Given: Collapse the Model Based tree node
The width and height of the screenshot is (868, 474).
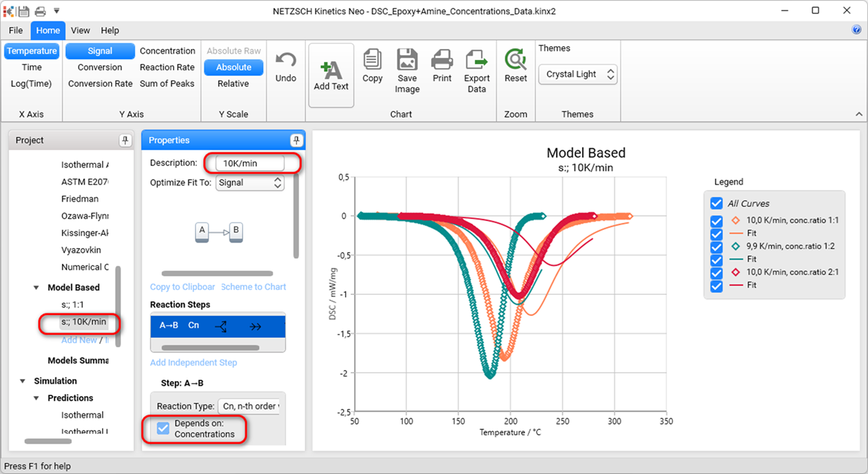Looking at the screenshot, I should [37, 287].
